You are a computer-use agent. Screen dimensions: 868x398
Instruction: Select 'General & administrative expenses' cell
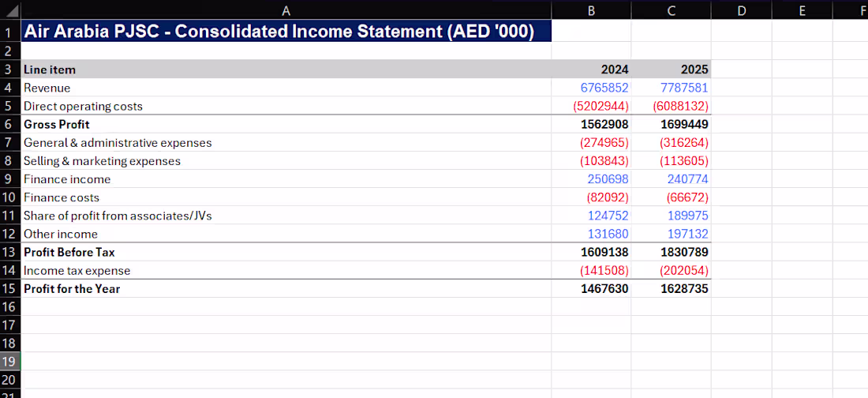pyautogui.click(x=286, y=142)
